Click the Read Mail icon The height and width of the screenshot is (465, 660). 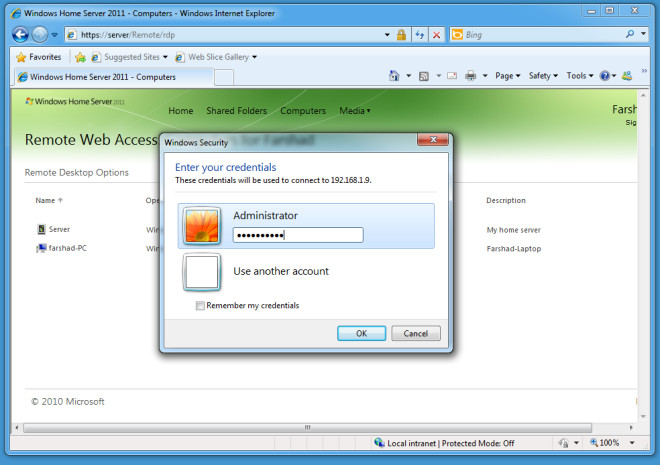click(x=452, y=76)
